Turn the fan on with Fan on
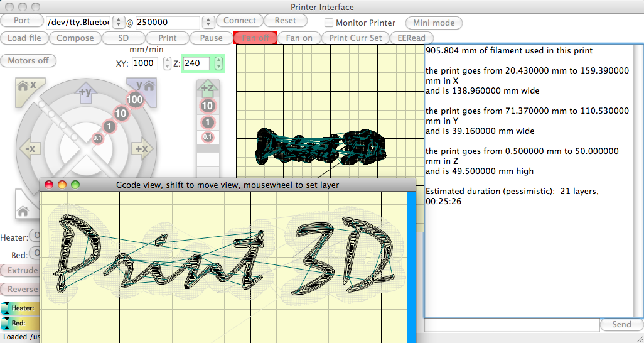Image resolution: width=644 pixels, height=343 pixels. (299, 38)
